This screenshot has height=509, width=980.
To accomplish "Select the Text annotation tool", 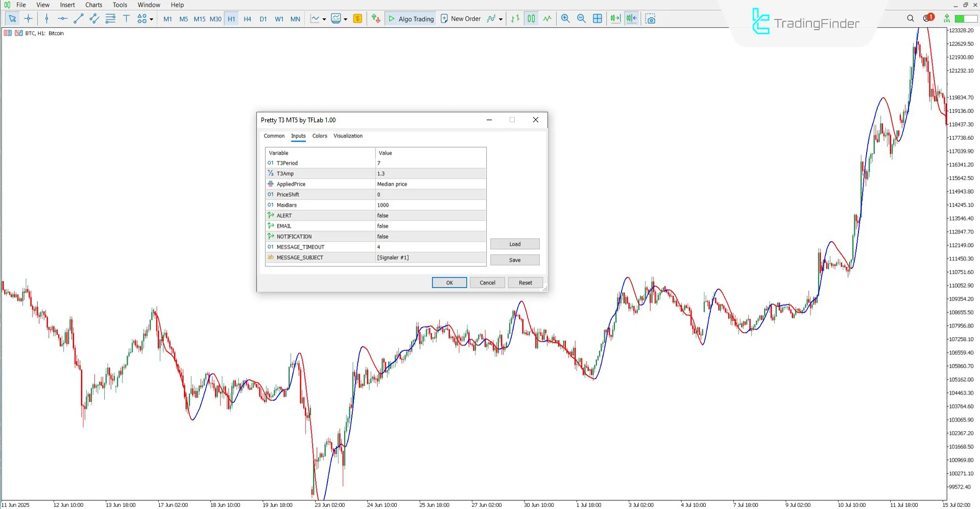I will 126,18.
